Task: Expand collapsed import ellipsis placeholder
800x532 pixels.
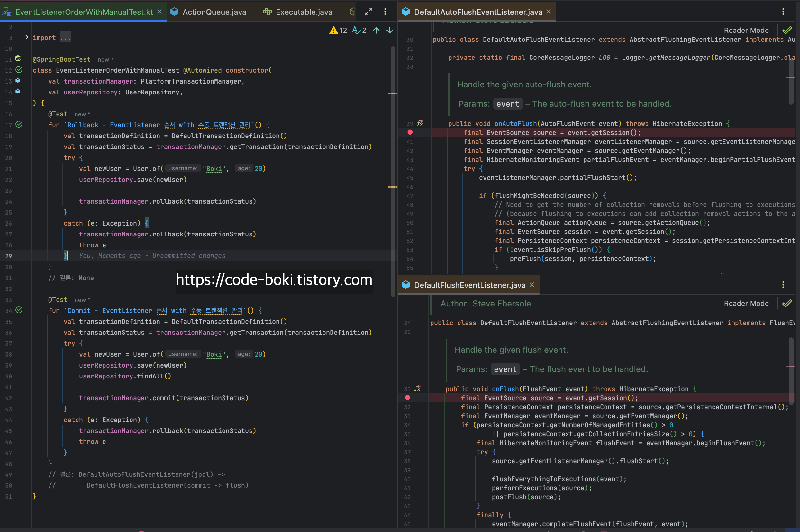Action: tap(66, 37)
